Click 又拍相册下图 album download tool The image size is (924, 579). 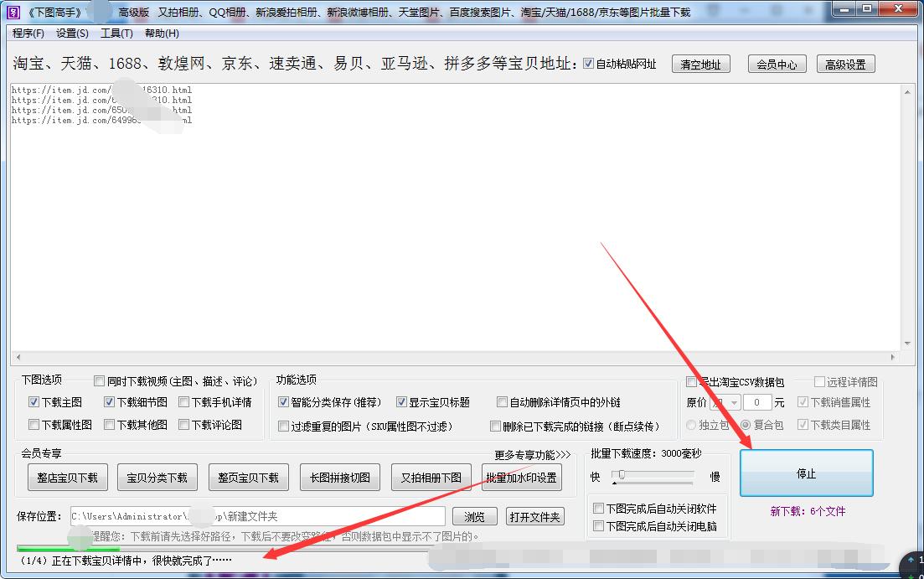click(431, 477)
